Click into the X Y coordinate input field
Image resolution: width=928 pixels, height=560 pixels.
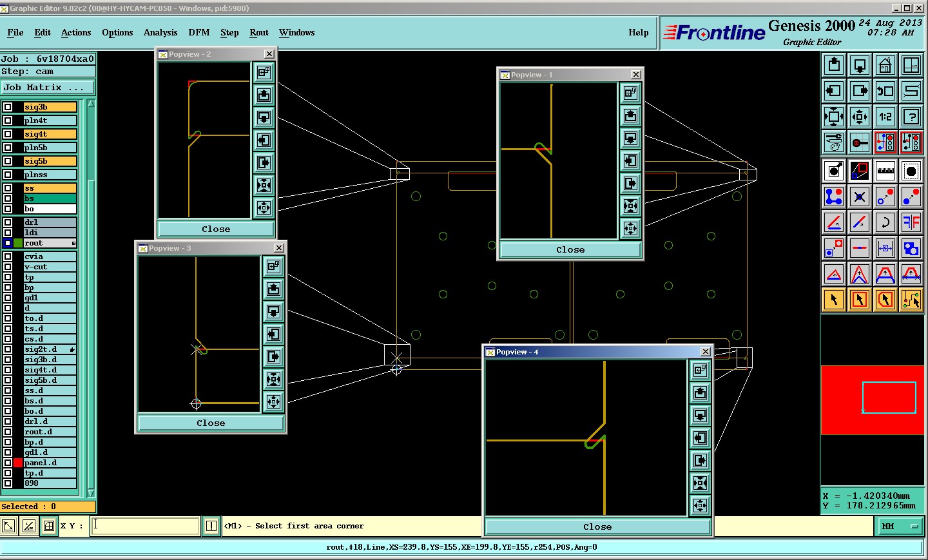coord(145,526)
